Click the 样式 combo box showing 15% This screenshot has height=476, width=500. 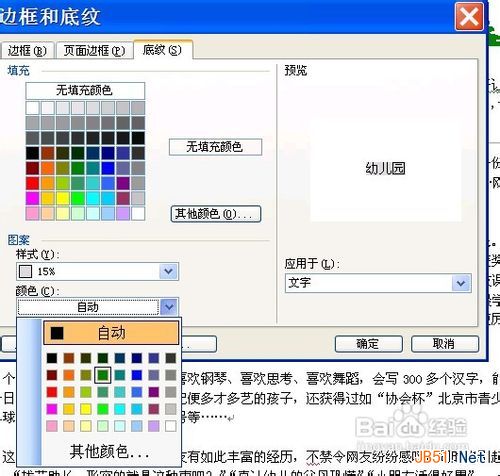[97, 271]
